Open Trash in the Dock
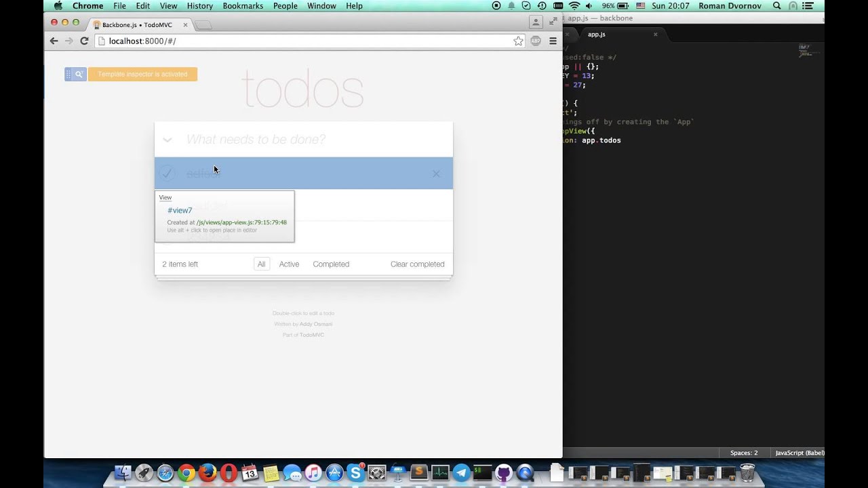 coord(747,472)
